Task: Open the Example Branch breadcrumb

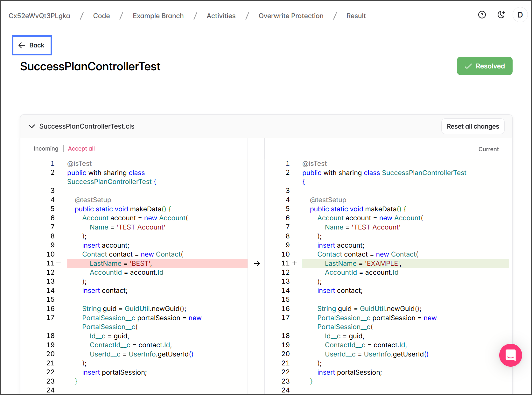Action: tap(158, 16)
